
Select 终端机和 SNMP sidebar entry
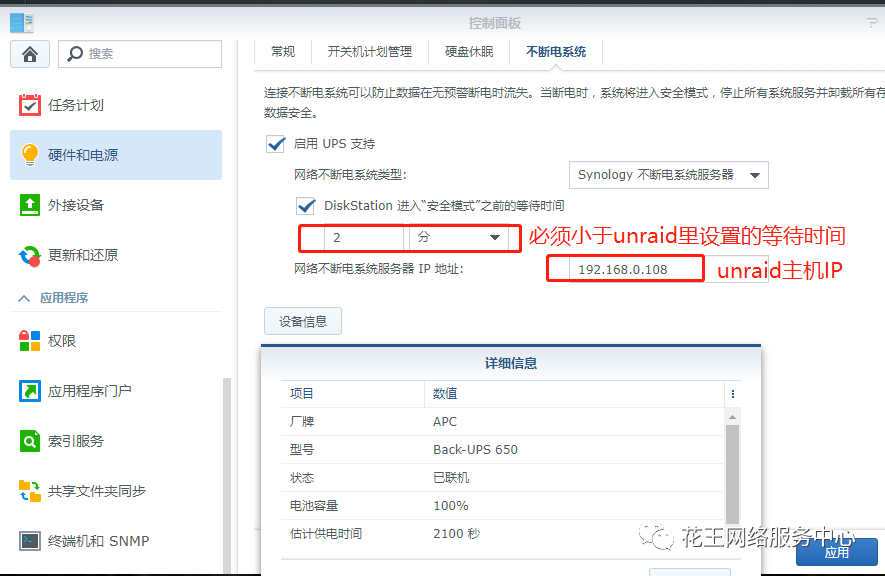coord(116,541)
